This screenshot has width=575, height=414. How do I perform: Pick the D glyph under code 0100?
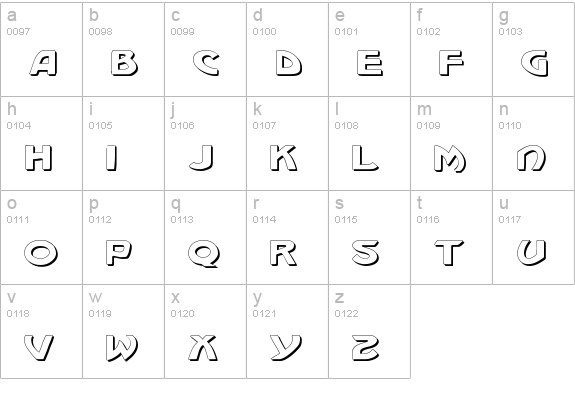(x=289, y=63)
